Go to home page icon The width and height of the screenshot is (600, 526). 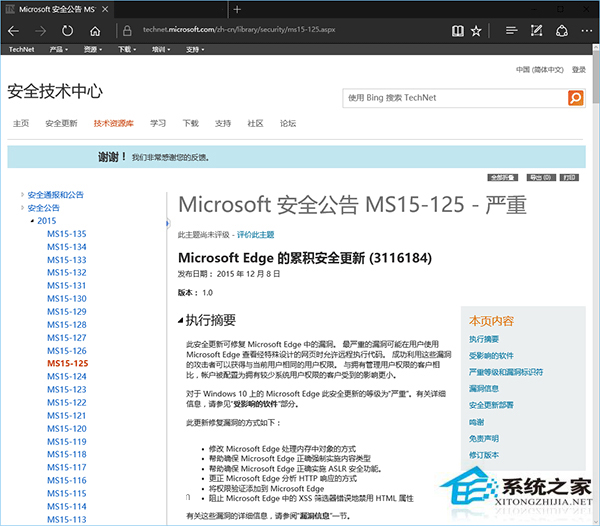(x=95, y=31)
